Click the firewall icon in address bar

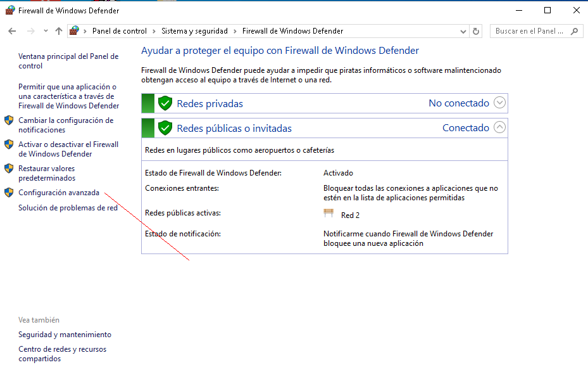74,31
